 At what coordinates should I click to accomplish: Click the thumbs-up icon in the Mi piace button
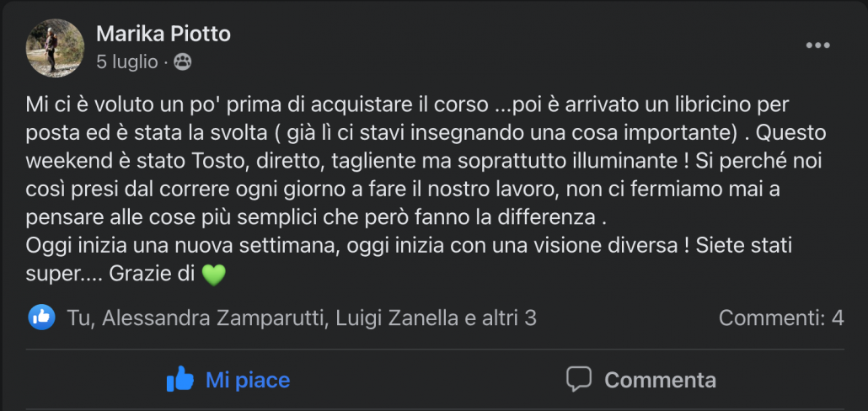click(179, 380)
